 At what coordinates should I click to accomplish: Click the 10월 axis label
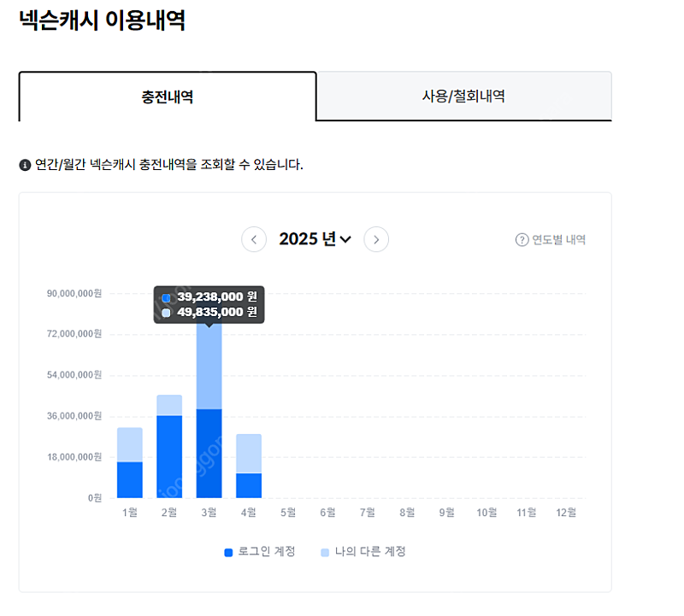(486, 513)
